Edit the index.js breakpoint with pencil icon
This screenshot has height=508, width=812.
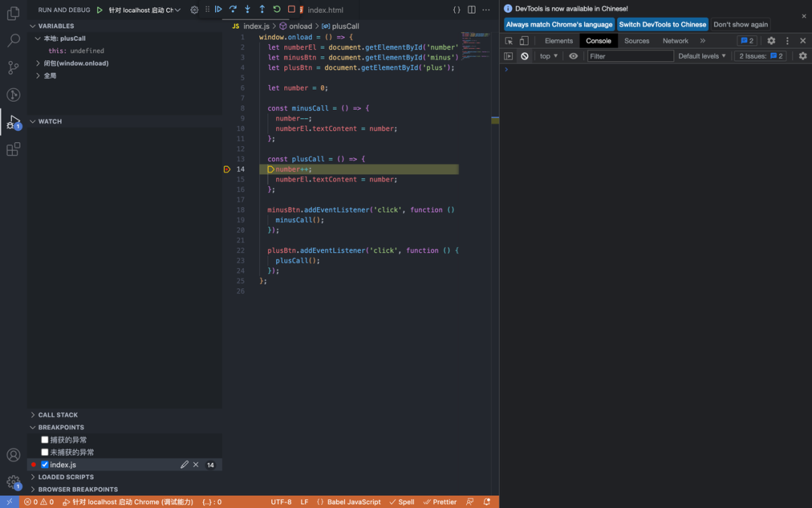(184, 465)
